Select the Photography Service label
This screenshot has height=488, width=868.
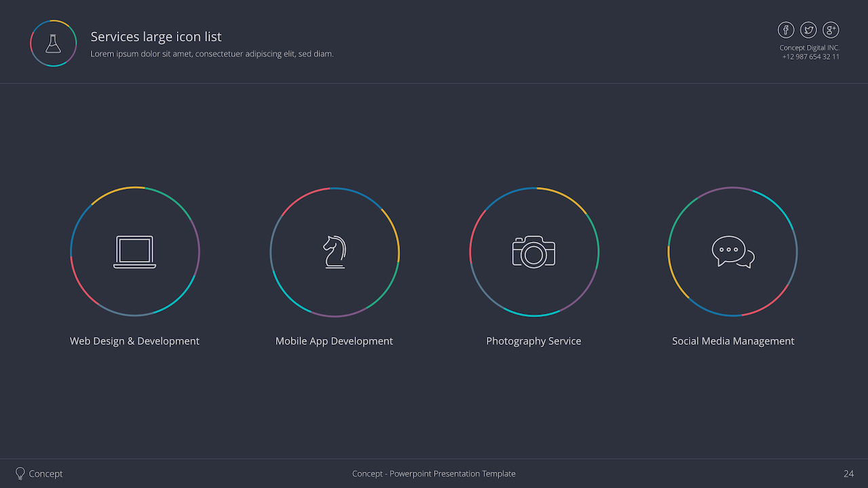pos(533,341)
